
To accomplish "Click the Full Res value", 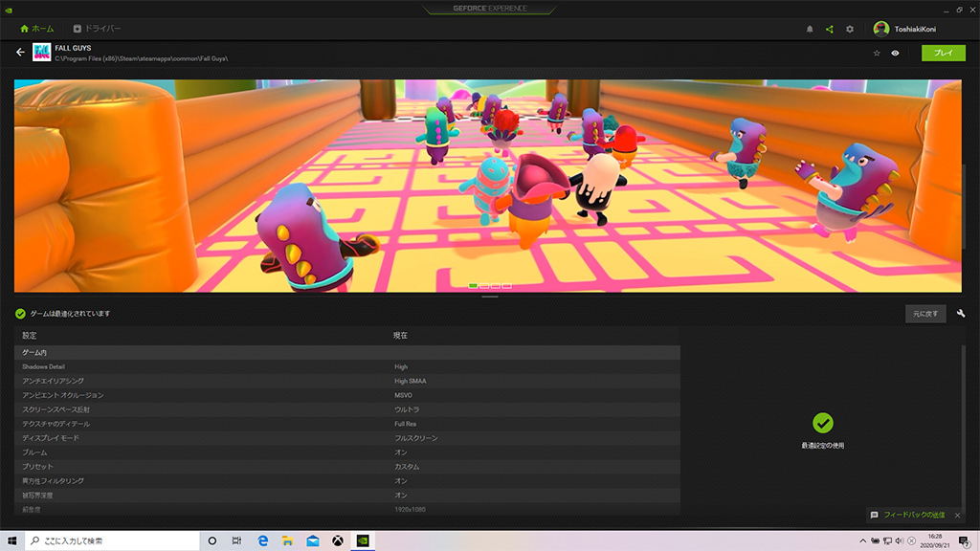I will point(405,424).
